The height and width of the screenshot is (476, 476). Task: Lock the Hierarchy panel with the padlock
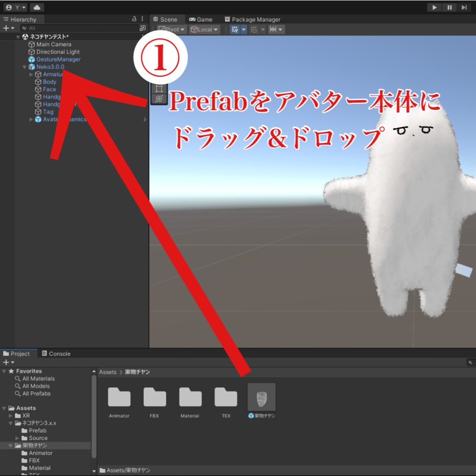pyautogui.click(x=133, y=19)
